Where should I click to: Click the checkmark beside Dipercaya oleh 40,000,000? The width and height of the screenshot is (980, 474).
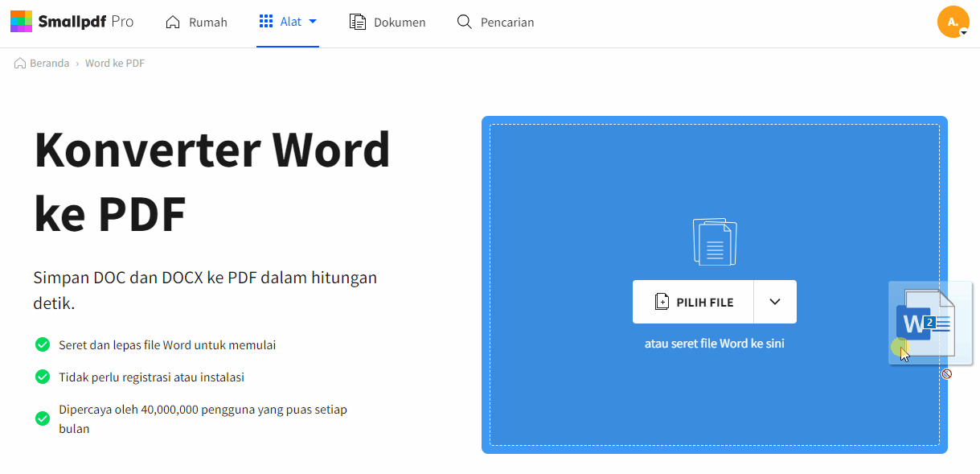coord(43,418)
